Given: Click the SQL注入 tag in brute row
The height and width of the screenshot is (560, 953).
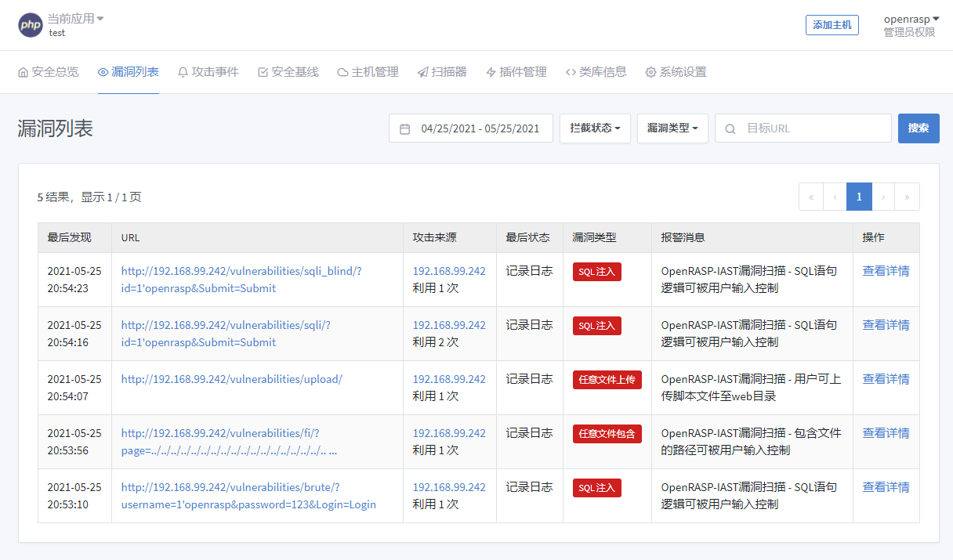Looking at the screenshot, I should [x=597, y=488].
